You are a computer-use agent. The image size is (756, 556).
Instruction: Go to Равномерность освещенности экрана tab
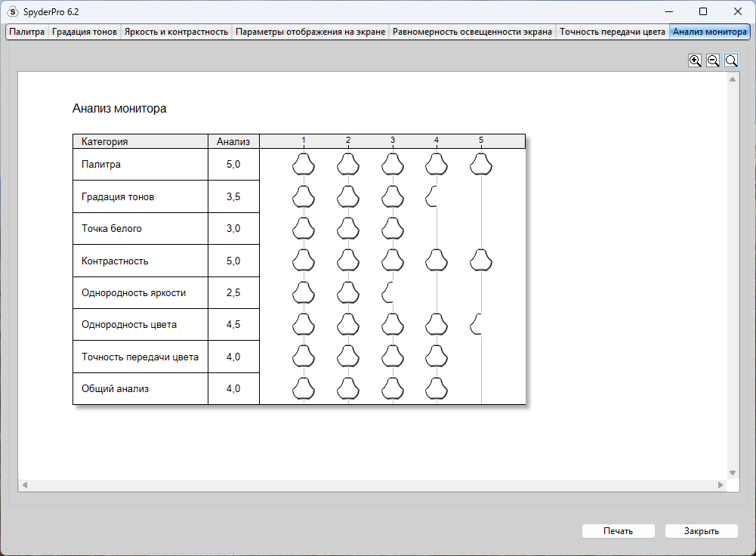(472, 32)
